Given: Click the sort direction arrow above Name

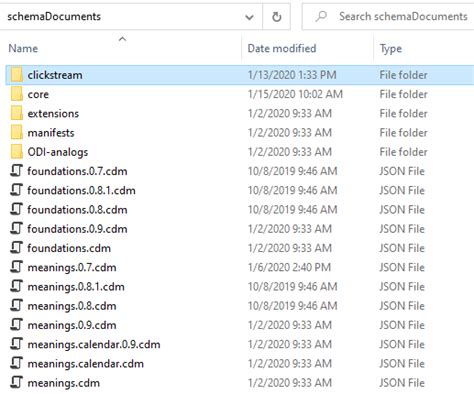Looking at the screenshot, I should point(122,39).
